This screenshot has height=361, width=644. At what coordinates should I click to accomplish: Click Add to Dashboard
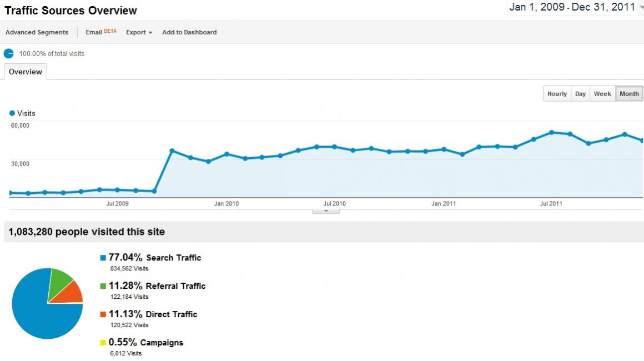tap(189, 32)
